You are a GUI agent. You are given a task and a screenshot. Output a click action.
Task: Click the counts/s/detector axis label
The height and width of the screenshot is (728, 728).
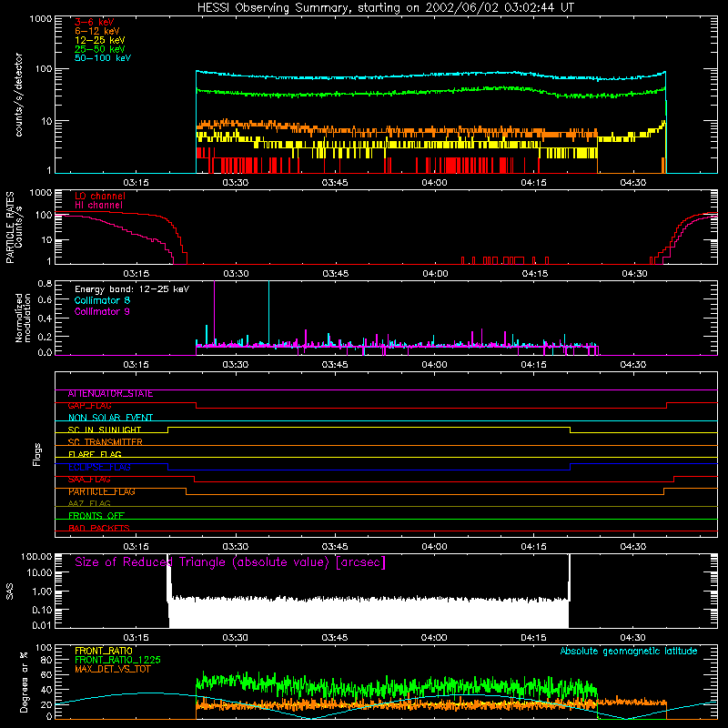pyautogui.click(x=18, y=95)
